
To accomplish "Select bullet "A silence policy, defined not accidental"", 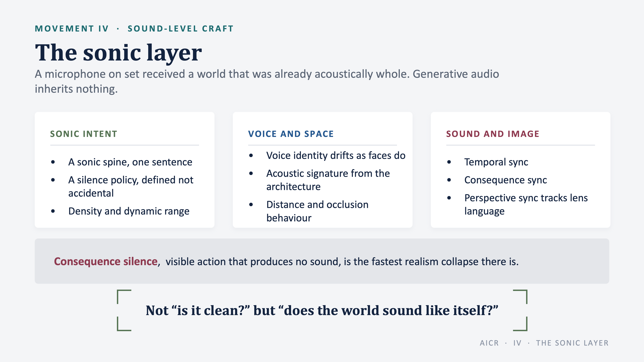I will (x=131, y=186).
